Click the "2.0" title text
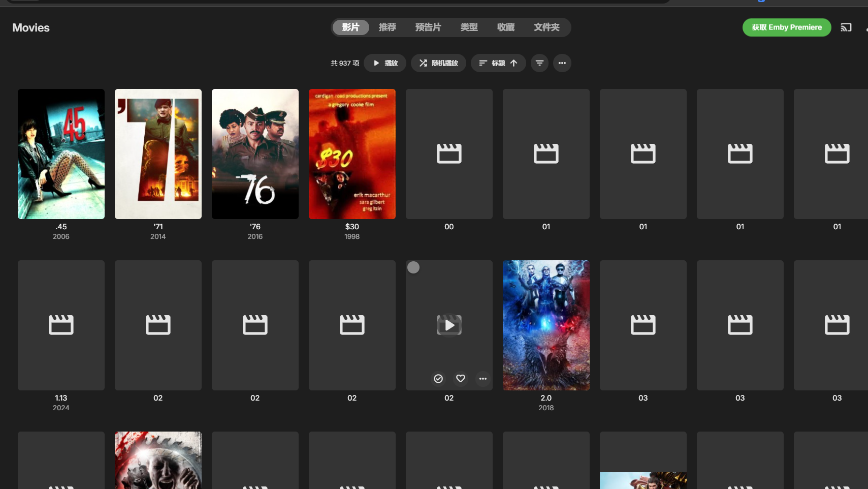 coord(546,398)
